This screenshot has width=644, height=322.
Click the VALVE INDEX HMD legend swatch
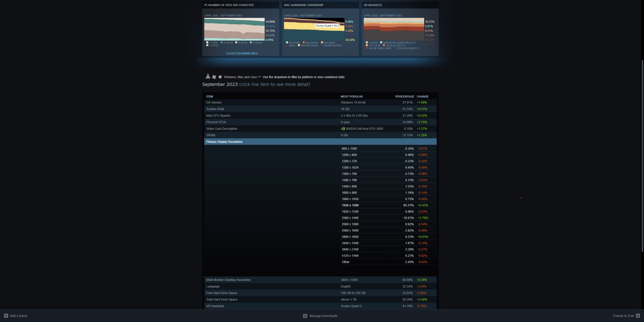click(x=367, y=48)
